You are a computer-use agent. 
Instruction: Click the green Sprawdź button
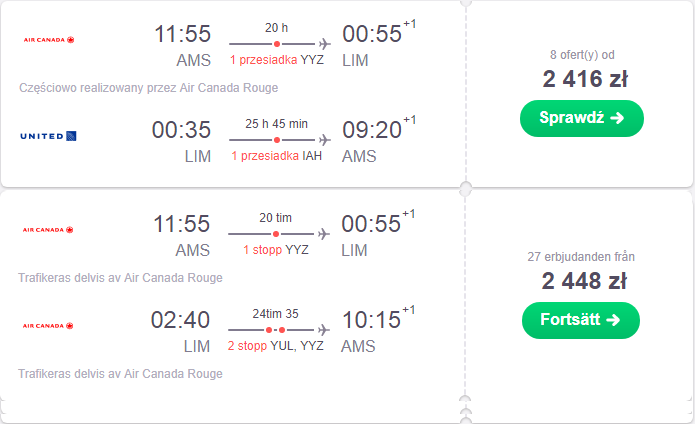pyautogui.click(x=581, y=118)
